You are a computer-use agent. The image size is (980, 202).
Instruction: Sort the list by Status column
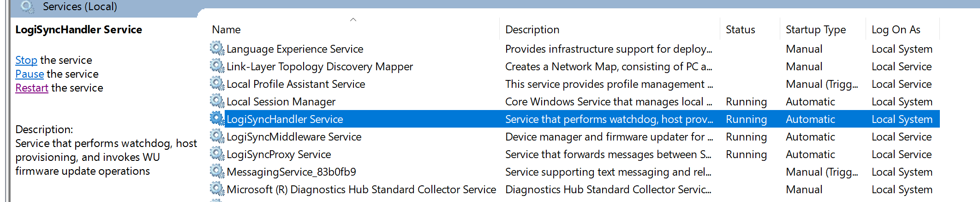click(x=740, y=30)
